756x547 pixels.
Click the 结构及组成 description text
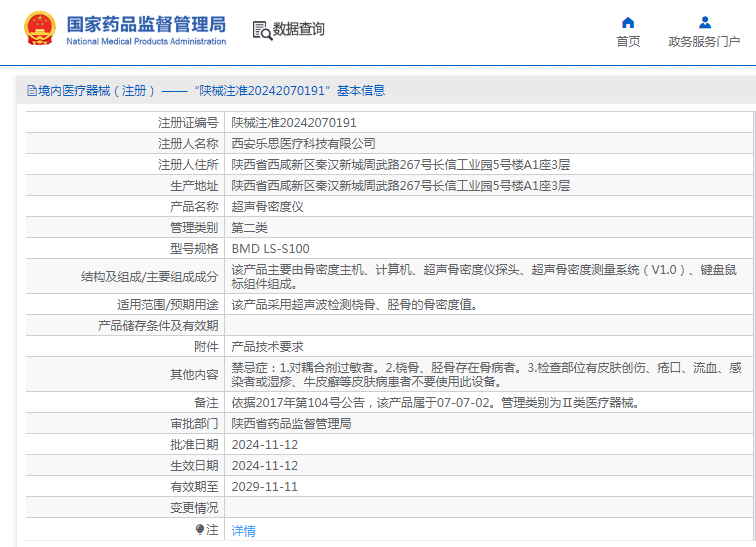[484, 277]
